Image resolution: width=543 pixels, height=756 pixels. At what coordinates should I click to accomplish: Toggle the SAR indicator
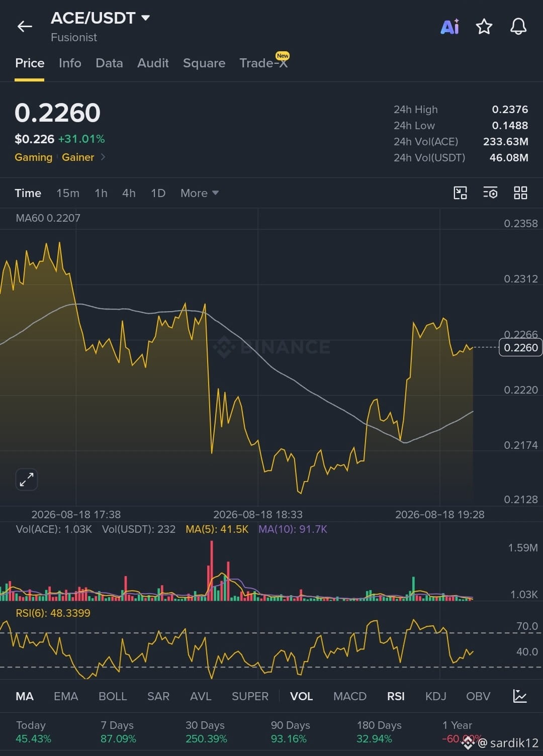158,696
